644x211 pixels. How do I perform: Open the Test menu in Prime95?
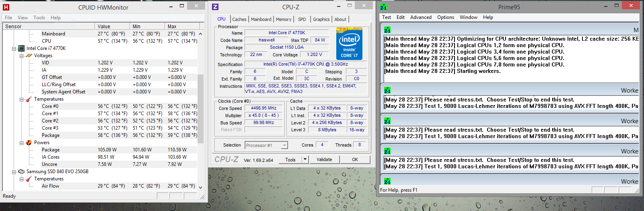point(387,17)
